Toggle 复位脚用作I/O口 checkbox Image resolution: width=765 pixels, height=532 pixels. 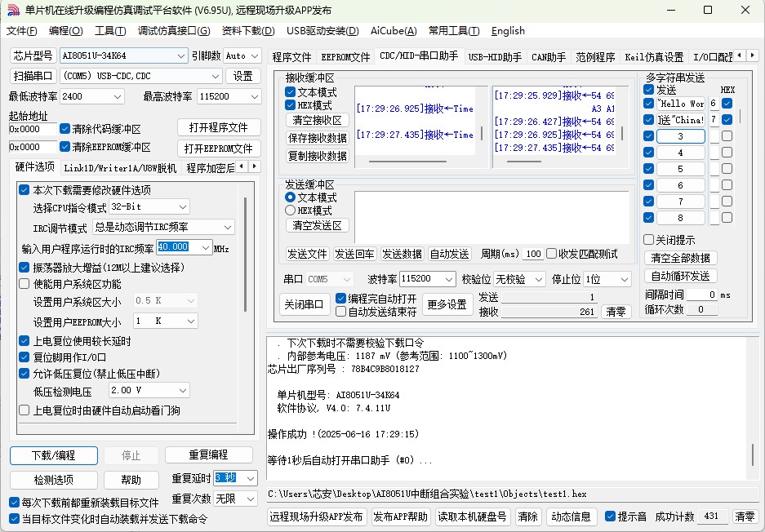[x=24, y=357]
